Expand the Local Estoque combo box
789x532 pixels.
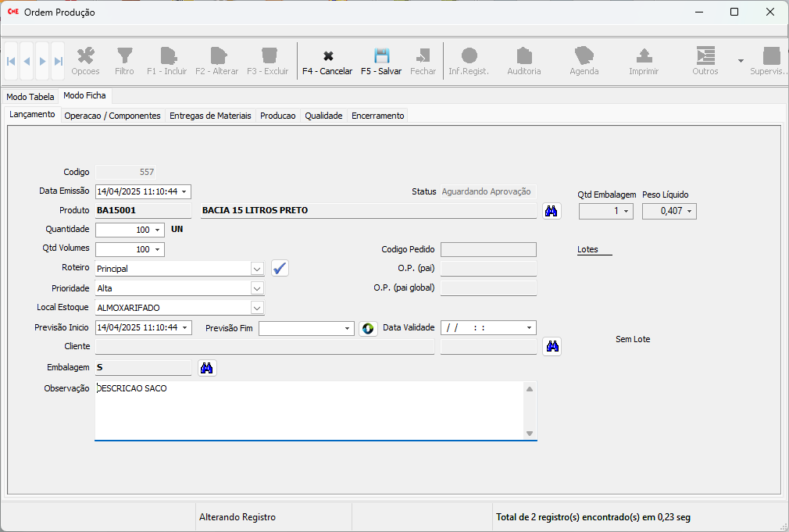tap(257, 308)
